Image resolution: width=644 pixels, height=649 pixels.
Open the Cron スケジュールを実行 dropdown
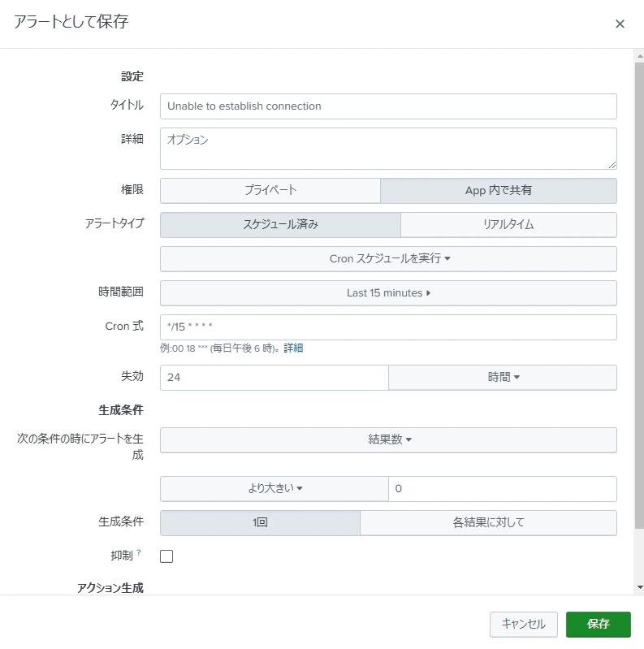tap(388, 259)
